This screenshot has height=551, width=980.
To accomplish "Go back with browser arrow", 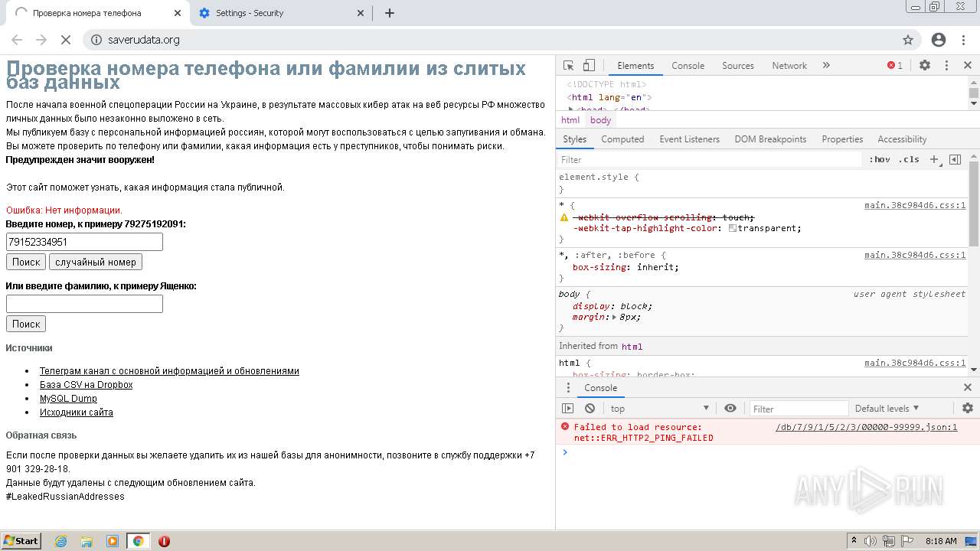I will [x=17, y=40].
